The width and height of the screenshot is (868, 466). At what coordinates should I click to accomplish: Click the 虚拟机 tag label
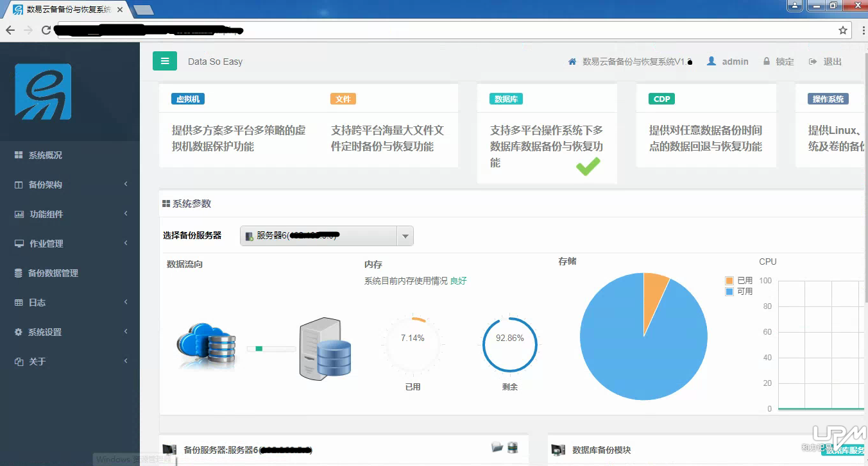click(188, 99)
